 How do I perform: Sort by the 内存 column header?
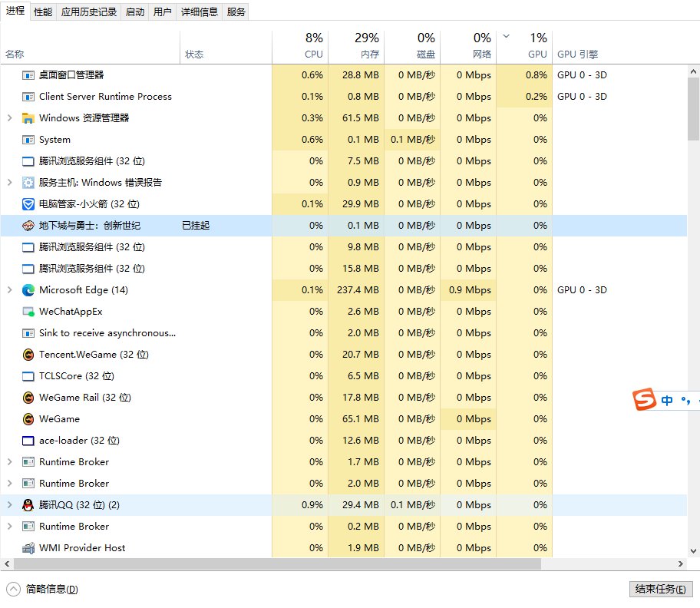(356, 48)
